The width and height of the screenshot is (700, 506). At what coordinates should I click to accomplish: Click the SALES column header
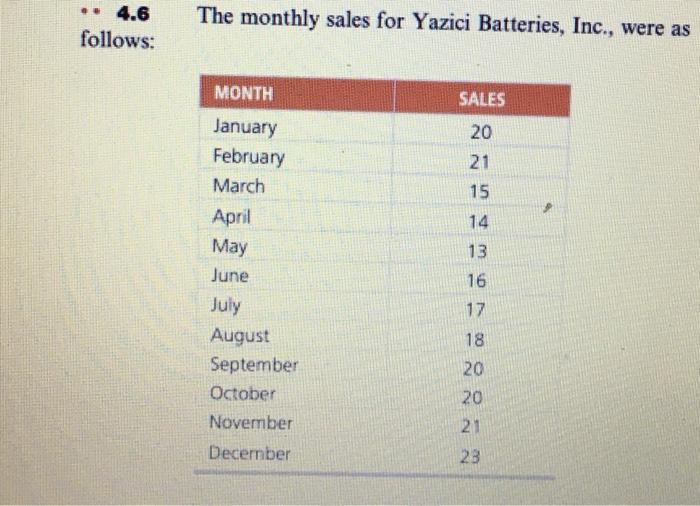(x=482, y=99)
